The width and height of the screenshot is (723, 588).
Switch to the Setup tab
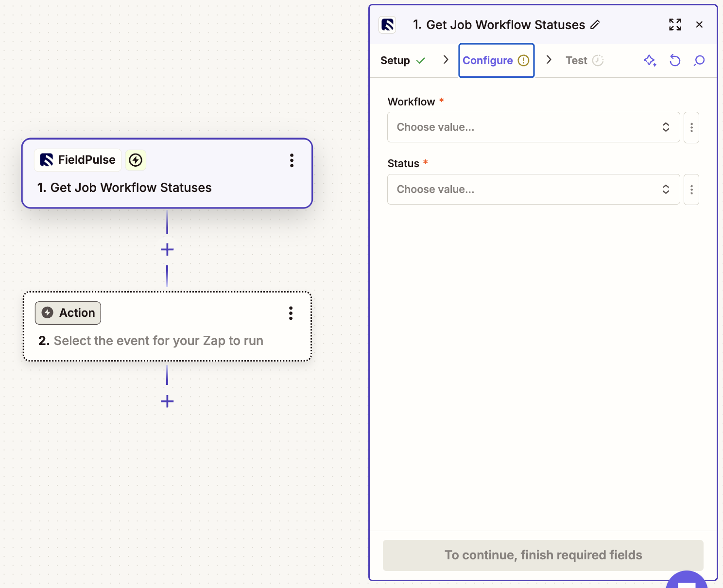(x=403, y=61)
